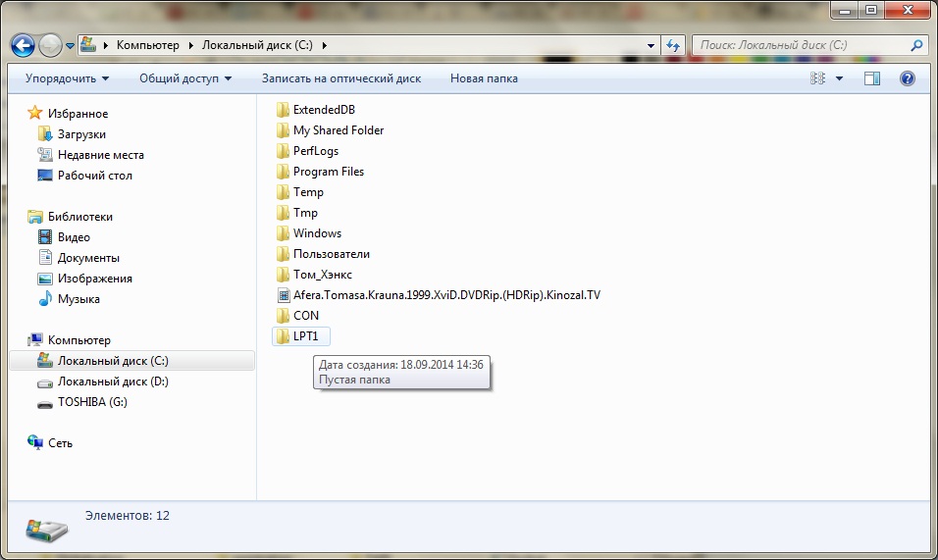938x560 pixels.
Task: Change the view with the view icon
Action: pos(817,78)
